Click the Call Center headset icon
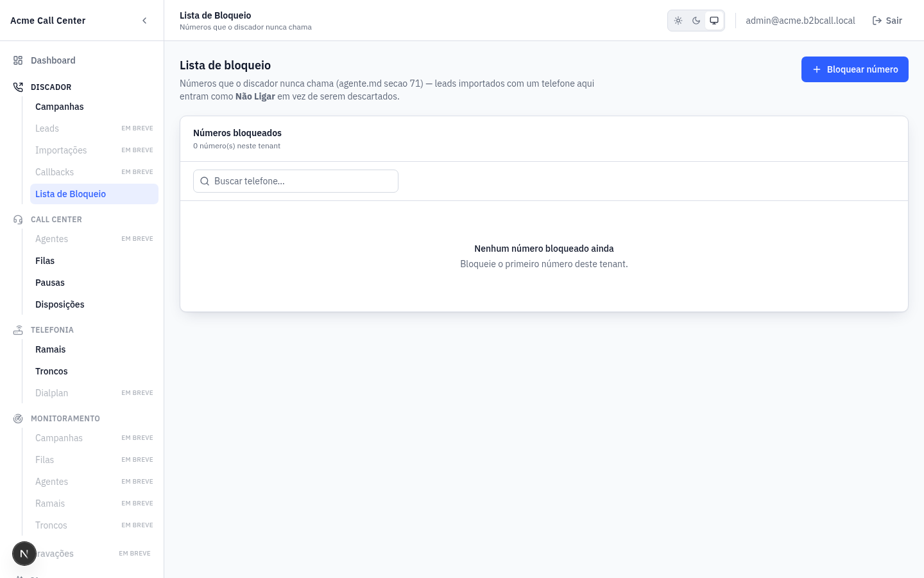Screen dimensions: 924x578 [x=18, y=220]
